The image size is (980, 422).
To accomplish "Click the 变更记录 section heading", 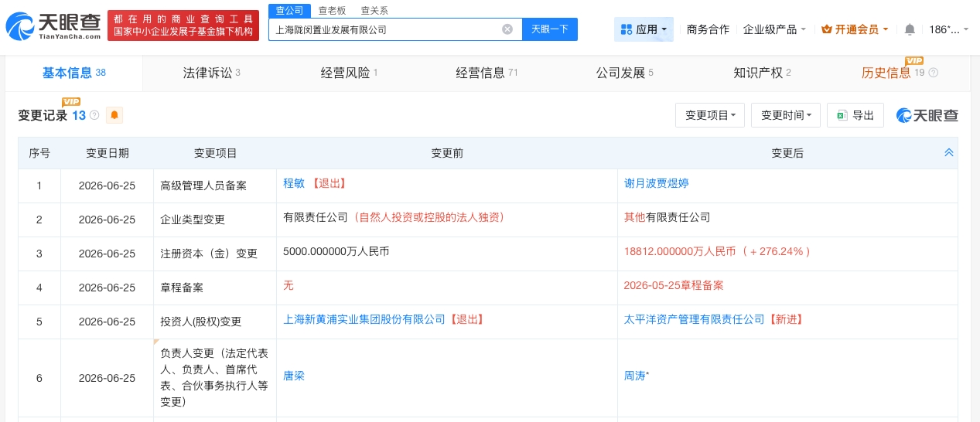I will 43,115.
